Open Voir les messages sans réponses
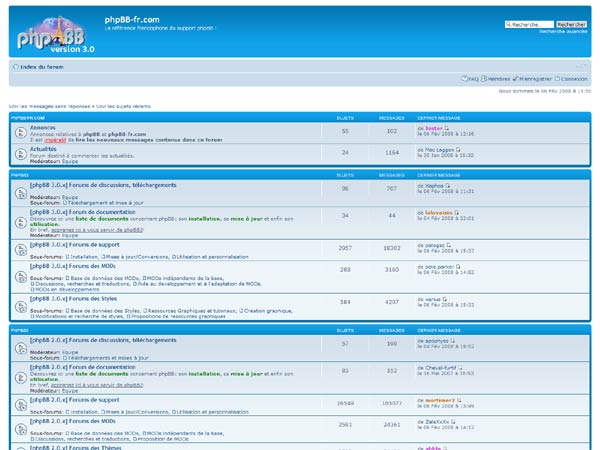This screenshot has width=600, height=450. click(49, 106)
